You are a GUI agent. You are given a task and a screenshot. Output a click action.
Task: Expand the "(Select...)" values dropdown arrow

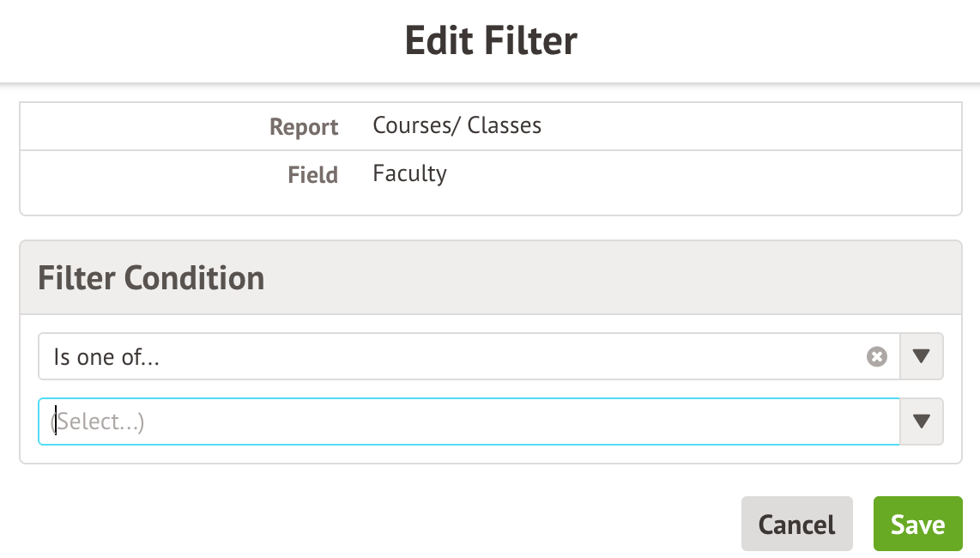pos(922,422)
